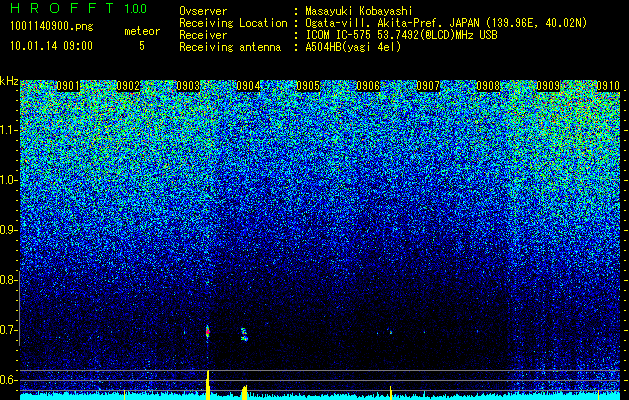This screenshot has width=629, height=400.
Task: Select the file name 1001140900.png
Action: 51,26
